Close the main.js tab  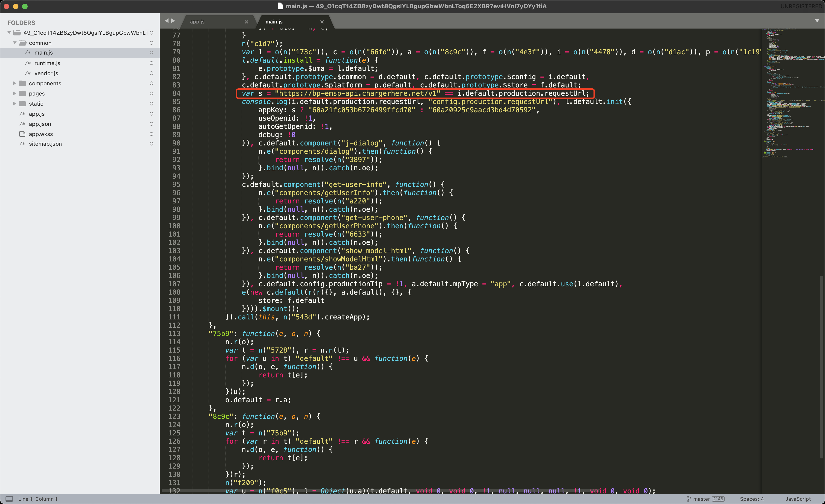tap(322, 22)
